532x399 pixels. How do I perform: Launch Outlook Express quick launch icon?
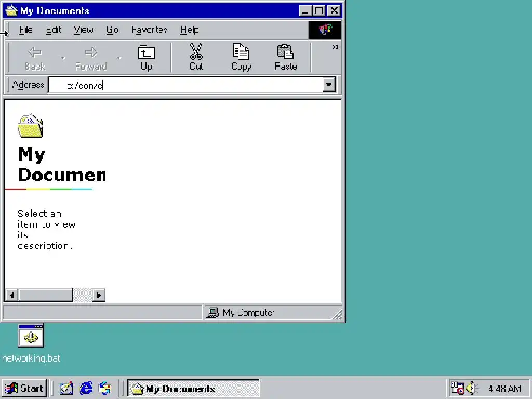pyautogui.click(x=105, y=388)
